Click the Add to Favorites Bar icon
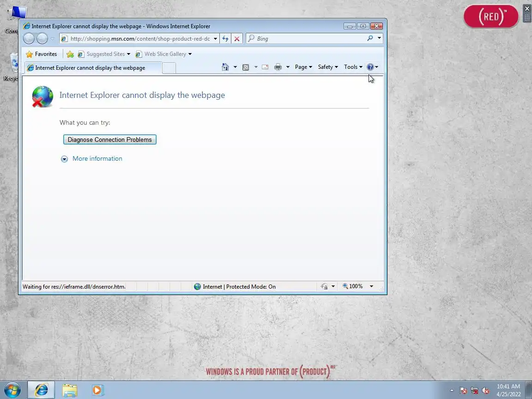Viewport: 532px width, 399px height. (70, 54)
